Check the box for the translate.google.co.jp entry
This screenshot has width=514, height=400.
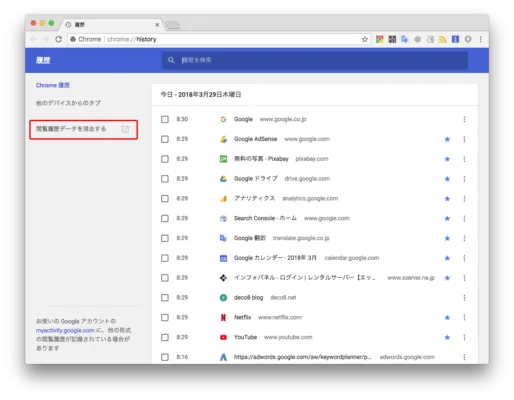(x=165, y=238)
